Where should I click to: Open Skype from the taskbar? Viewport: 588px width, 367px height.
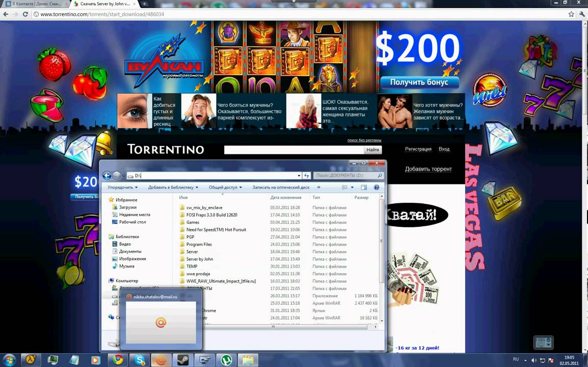[x=140, y=360]
